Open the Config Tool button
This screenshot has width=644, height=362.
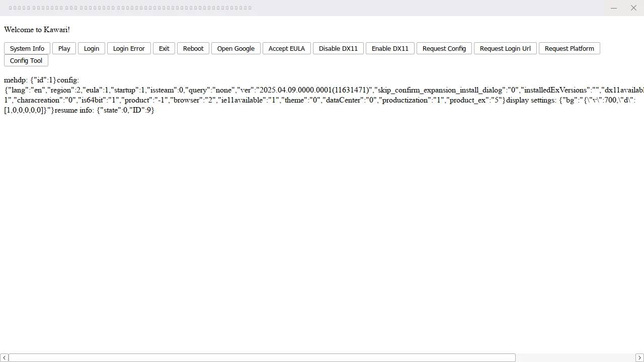[26, 60]
